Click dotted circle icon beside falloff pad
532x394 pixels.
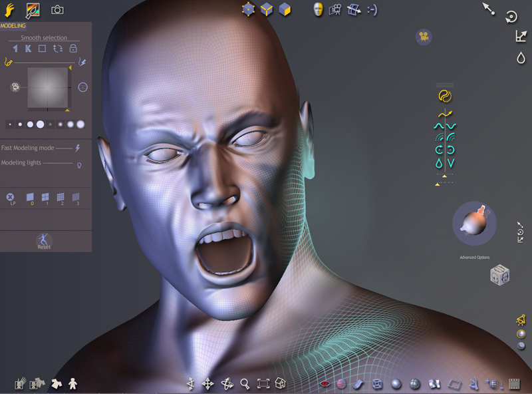[82, 87]
